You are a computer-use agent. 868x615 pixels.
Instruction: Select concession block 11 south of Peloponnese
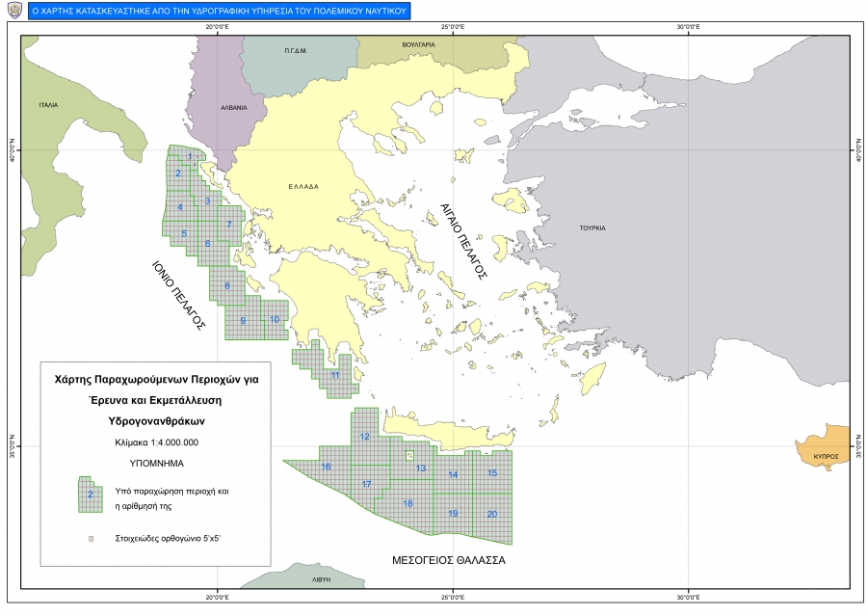point(334,375)
